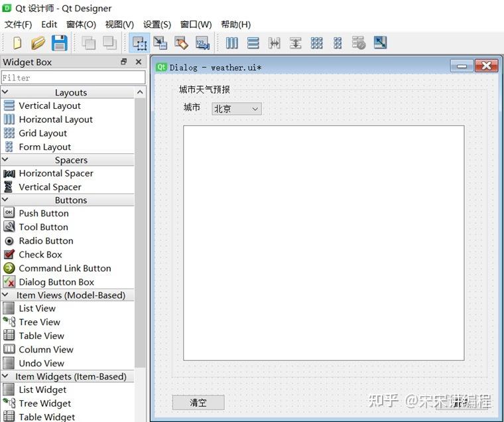504x422 pixels.
Task: Click the Widget Box Filter field
Action: click(x=74, y=78)
